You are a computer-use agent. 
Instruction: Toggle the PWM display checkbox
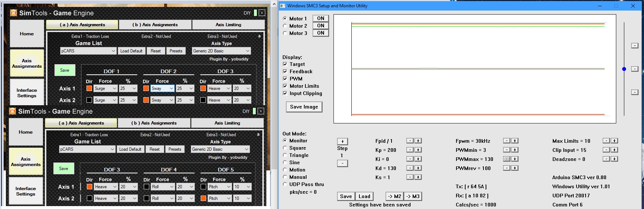(285, 79)
